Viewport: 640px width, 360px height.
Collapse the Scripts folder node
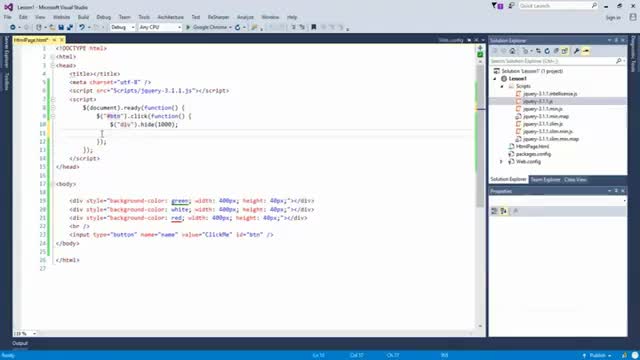502,87
